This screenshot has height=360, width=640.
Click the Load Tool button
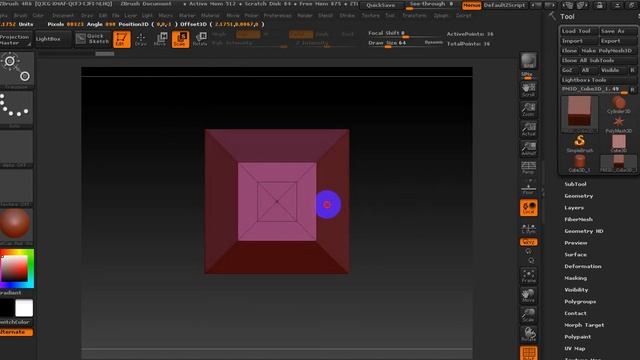pyautogui.click(x=579, y=31)
